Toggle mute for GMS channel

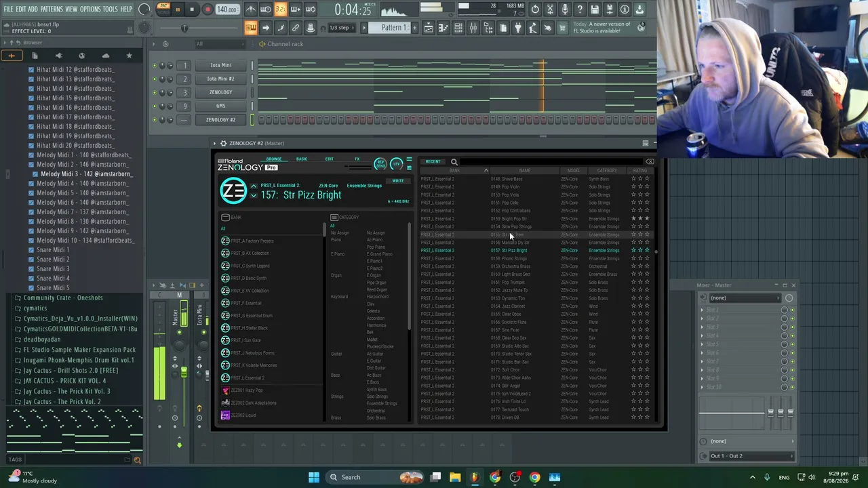[x=155, y=106]
